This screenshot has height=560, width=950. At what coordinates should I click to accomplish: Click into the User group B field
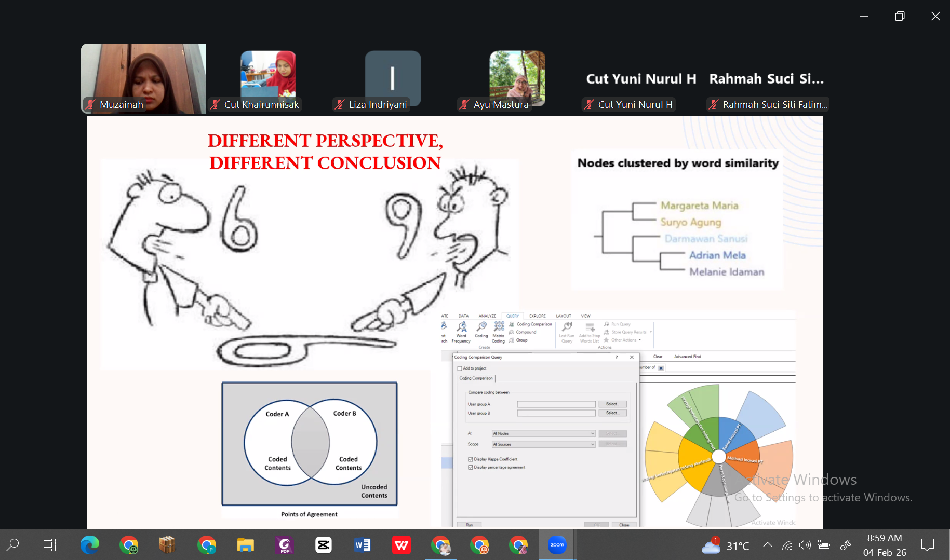[x=556, y=413]
